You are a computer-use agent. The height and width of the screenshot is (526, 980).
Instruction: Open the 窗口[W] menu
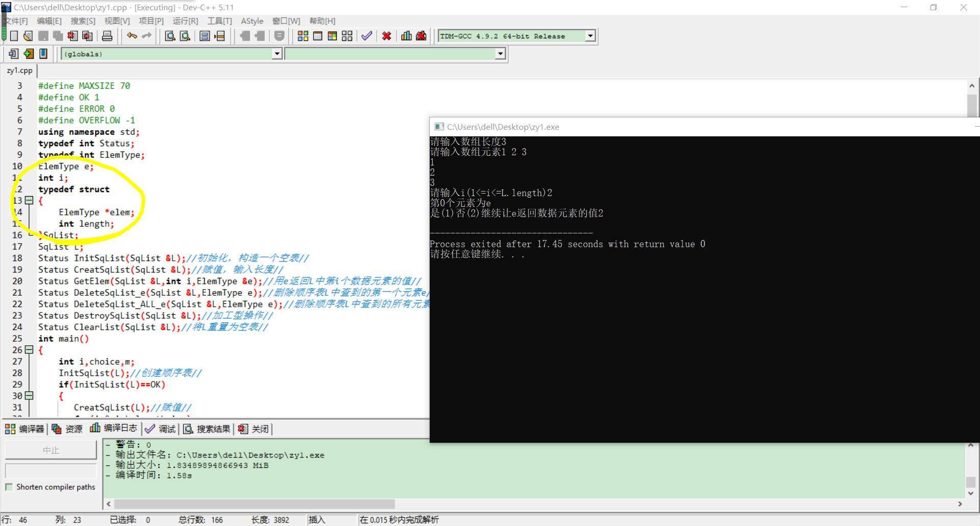[286, 21]
